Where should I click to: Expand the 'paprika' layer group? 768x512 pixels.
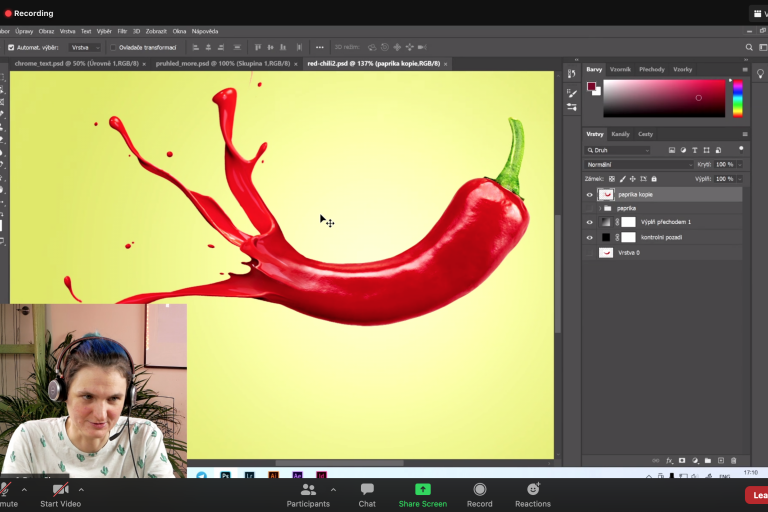coord(599,208)
